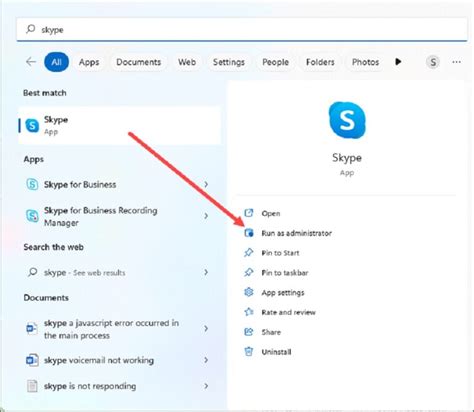Select the All filter tab
Viewport: 474px width, 412px height.
click(56, 62)
